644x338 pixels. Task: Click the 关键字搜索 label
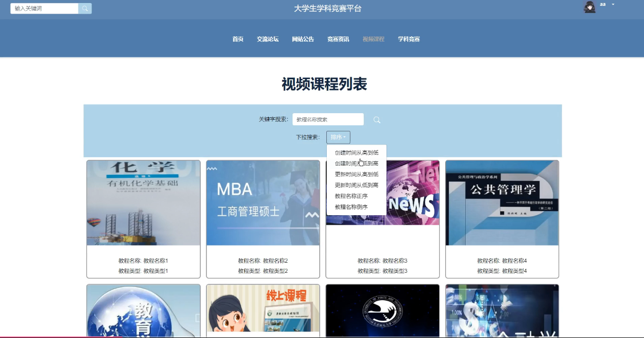pos(273,120)
